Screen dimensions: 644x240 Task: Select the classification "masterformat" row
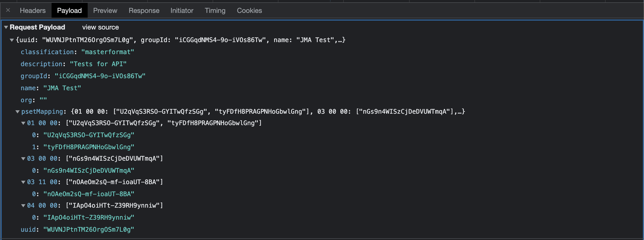pyautogui.click(x=77, y=52)
